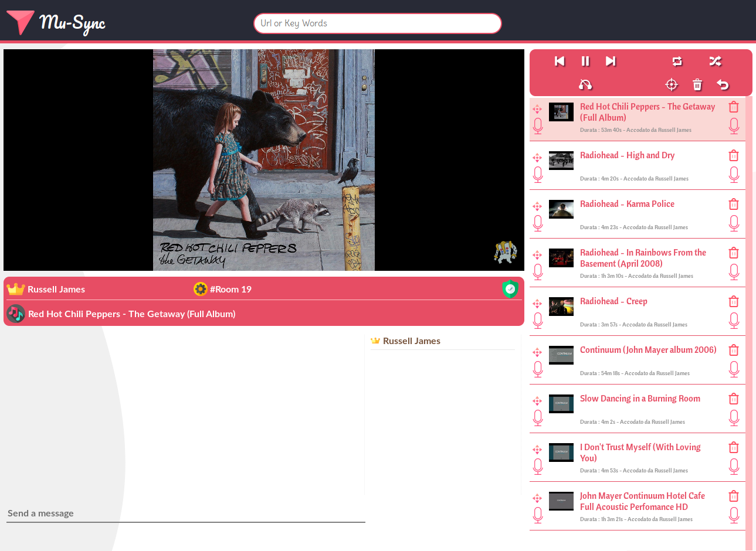Play Slow Dancing in a Burning Room
Viewport: 756px width, 551px height.
tap(640, 399)
